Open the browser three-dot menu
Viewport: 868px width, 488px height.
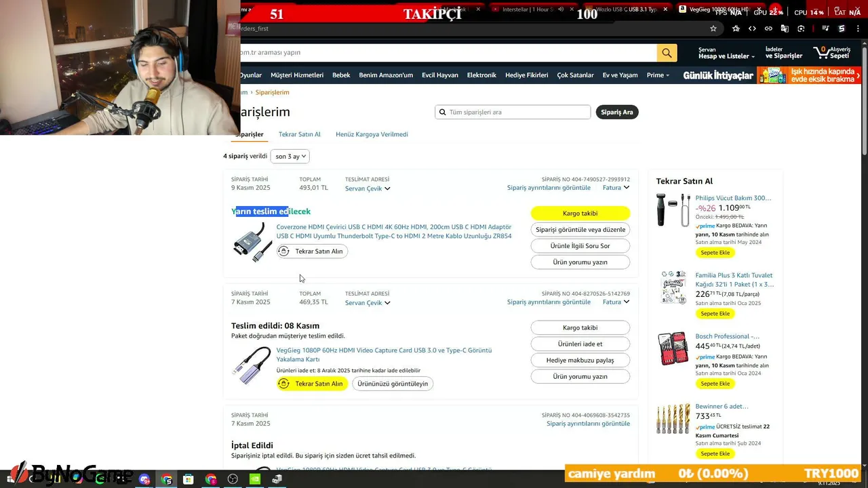(x=858, y=28)
